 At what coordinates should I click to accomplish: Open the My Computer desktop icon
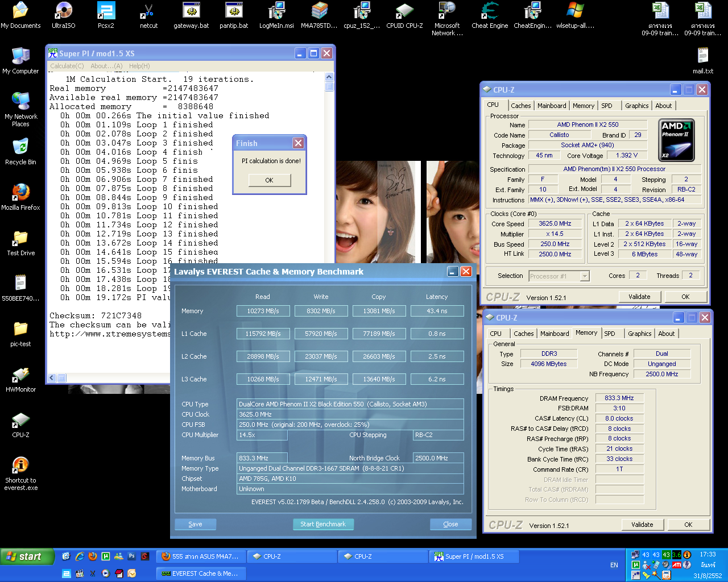20,61
